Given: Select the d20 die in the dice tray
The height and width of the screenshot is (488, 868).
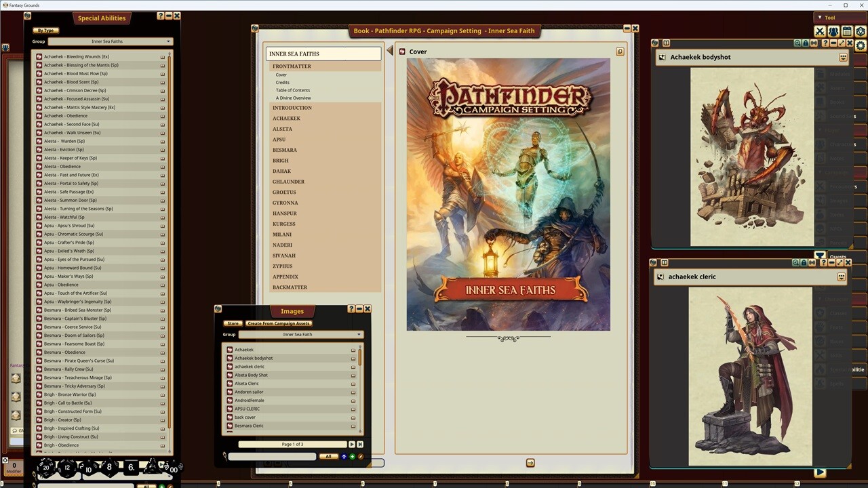Looking at the screenshot, I should click(46, 468).
